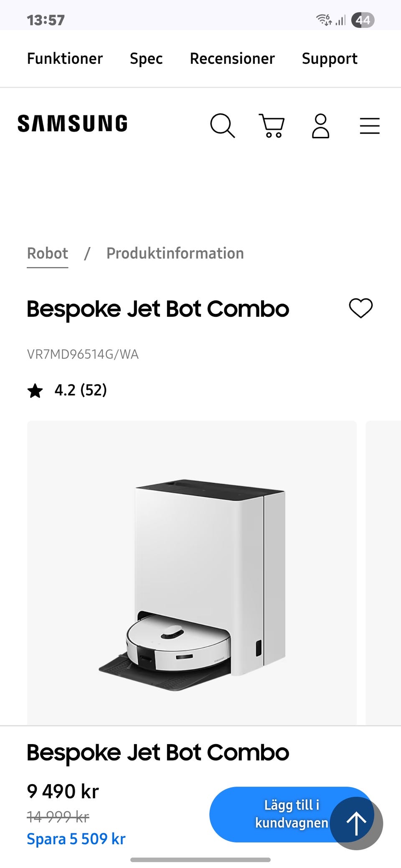This screenshot has height=868, width=401.
Task: Tap the battery indicator showing 44
Action: coord(363,20)
